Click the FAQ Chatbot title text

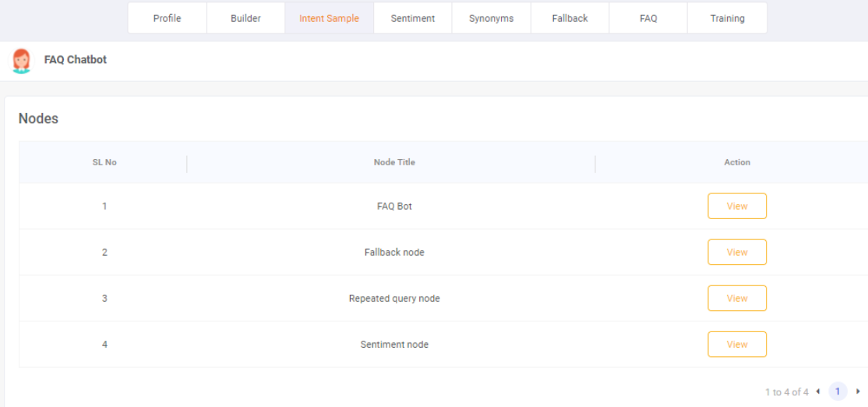click(x=76, y=60)
